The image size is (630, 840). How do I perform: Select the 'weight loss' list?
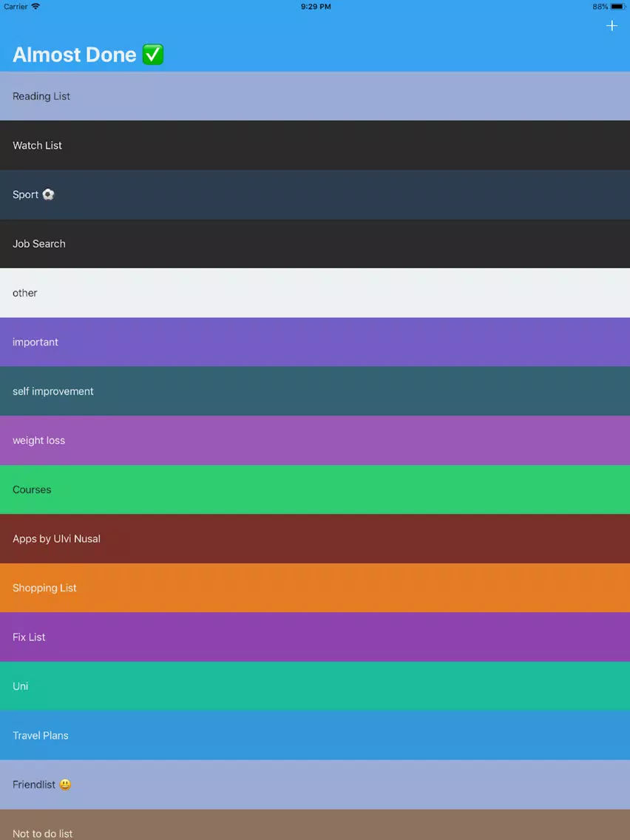315,441
